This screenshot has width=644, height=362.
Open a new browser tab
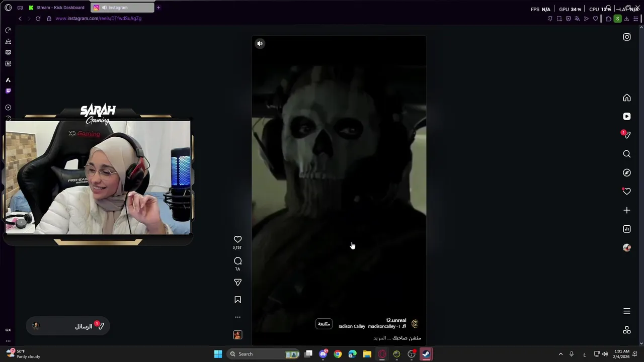click(x=158, y=8)
